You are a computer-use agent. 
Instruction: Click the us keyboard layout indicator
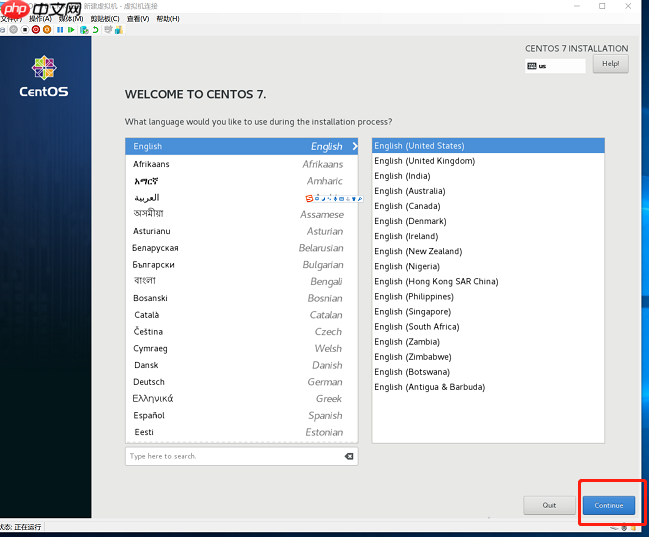point(555,66)
